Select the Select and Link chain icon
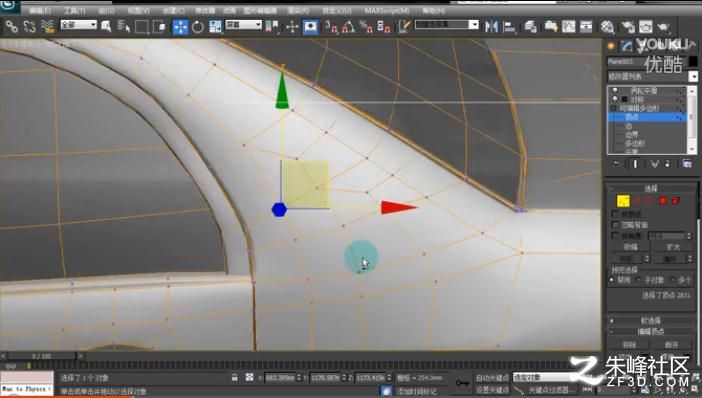The height and width of the screenshot is (398, 702). pyautogui.click(x=12, y=27)
